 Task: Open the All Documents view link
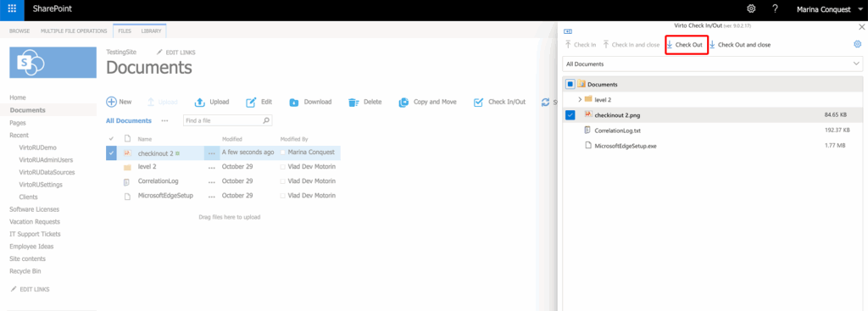point(129,120)
